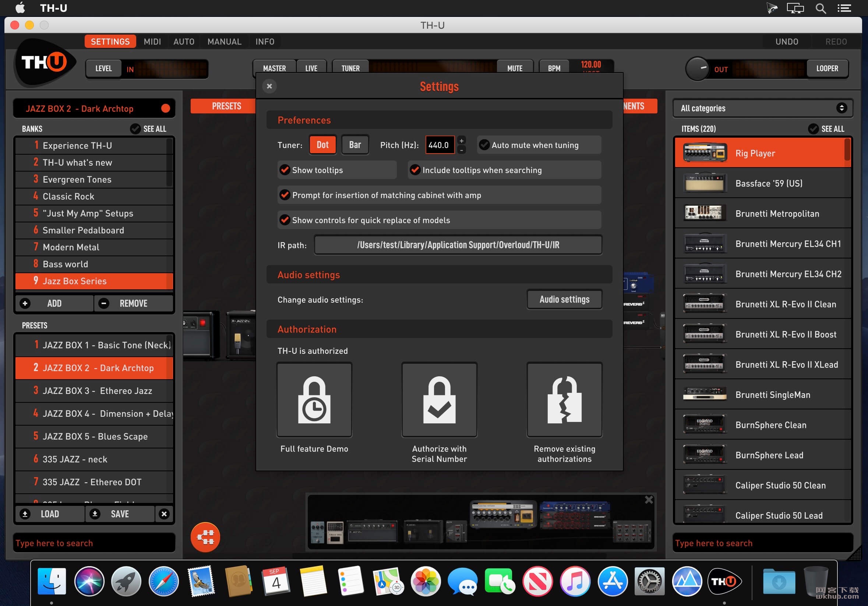Click the LOOPER button
868x606 pixels.
827,68
